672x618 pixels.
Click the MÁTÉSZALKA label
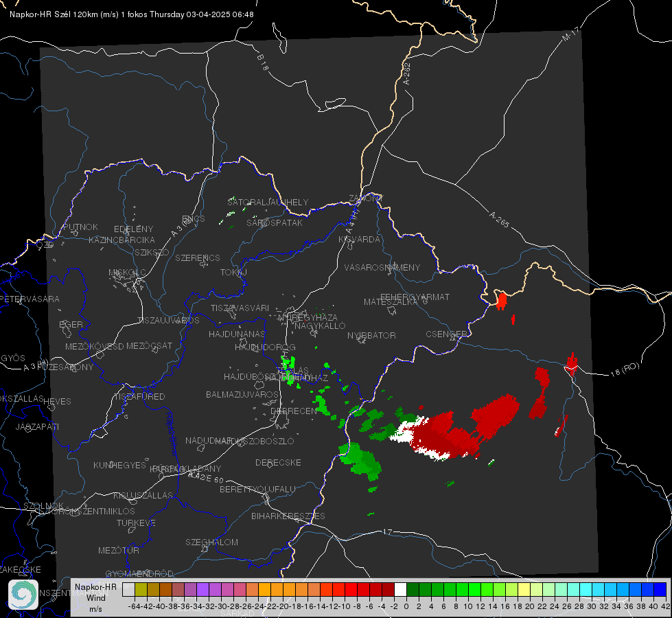(390, 302)
